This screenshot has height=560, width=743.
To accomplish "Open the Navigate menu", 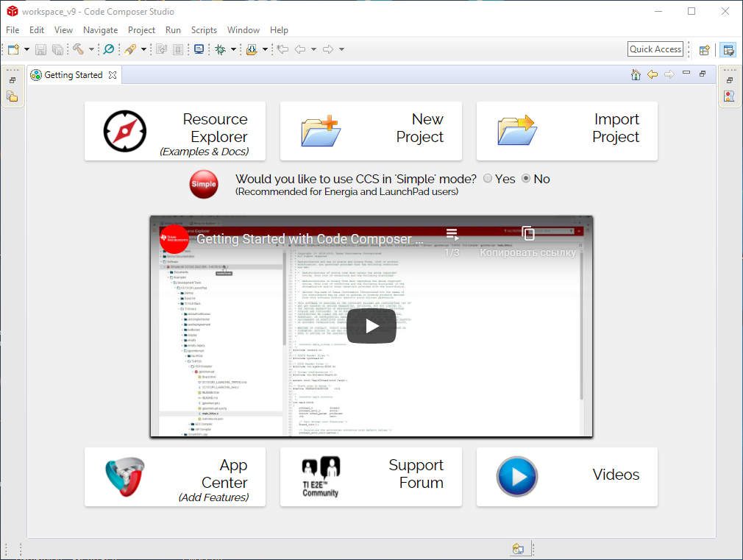I will coord(101,30).
